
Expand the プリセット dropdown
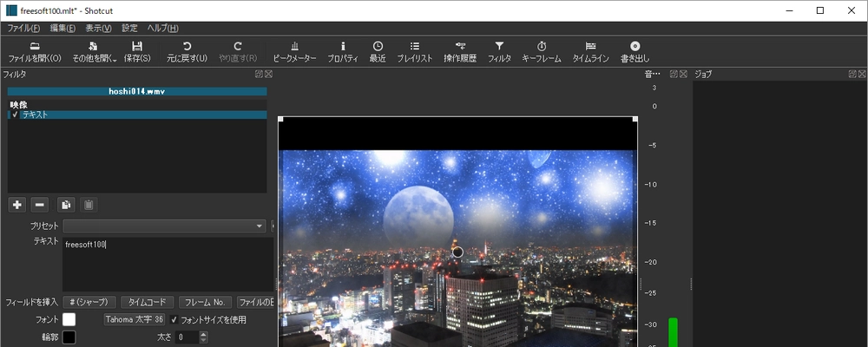click(x=260, y=226)
